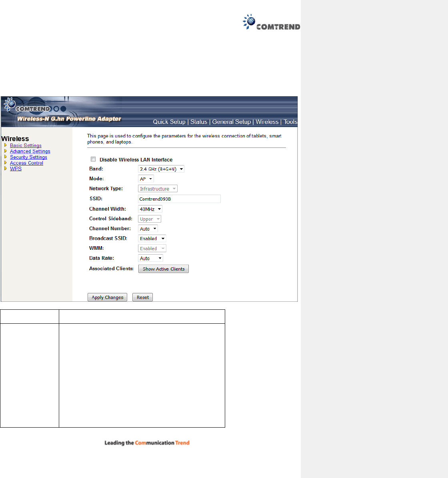The image size is (448, 478).
Task: Open the Basic Settings link
Action: click(x=26, y=145)
